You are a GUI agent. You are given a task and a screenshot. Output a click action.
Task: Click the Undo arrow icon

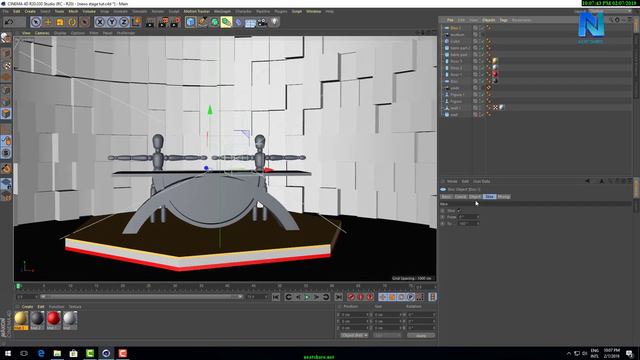click(x=9, y=22)
